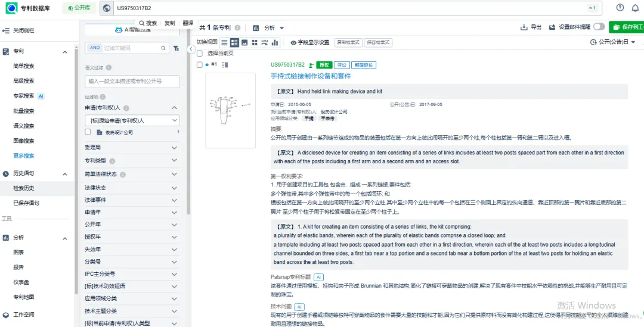The width and height of the screenshot is (644, 327).
Task: Click the green 保存到工作空间 button
Action: coord(626,27)
